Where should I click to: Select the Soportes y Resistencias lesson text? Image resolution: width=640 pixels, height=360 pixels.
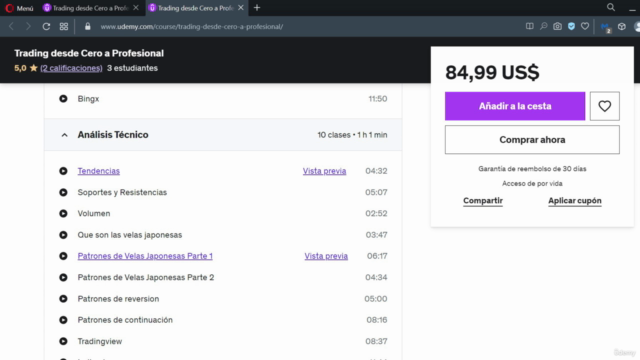point(122,192)
